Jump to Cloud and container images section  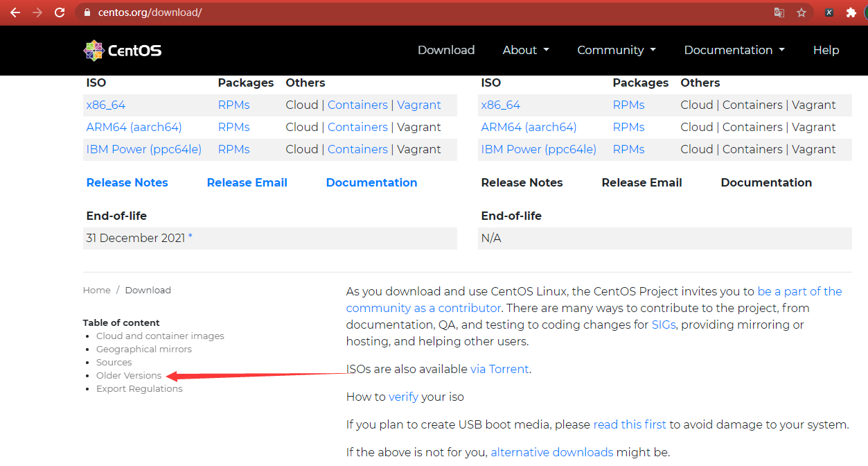160,336
